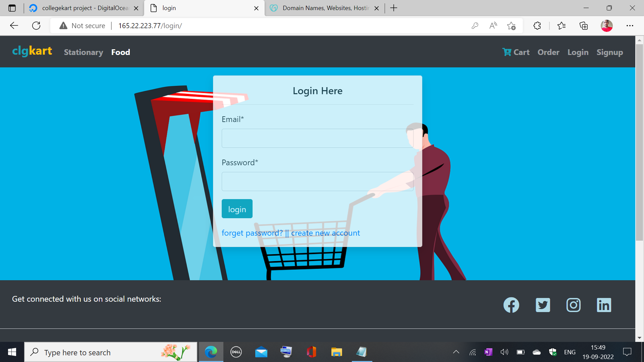Click the password manager key icon

[475, 26]
